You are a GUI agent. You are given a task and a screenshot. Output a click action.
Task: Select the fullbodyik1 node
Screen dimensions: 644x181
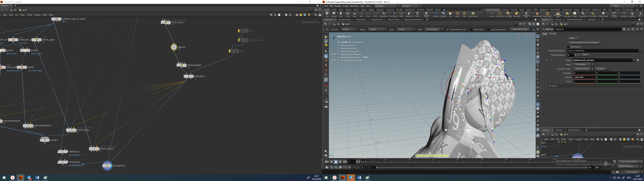pyautogui.click(x=189, y=76)
